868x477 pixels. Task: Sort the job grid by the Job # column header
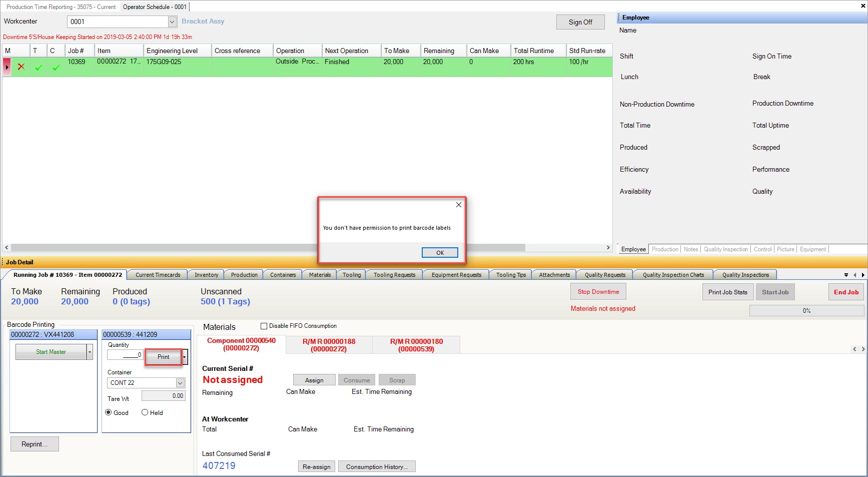coord(80,51)
